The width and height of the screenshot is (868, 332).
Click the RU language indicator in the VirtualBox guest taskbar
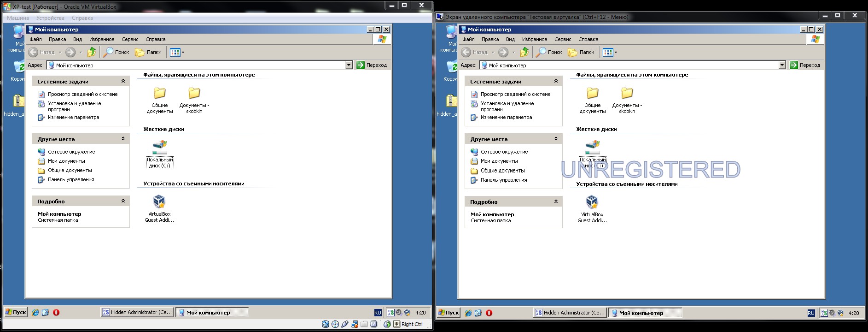[x=378, y=313]
